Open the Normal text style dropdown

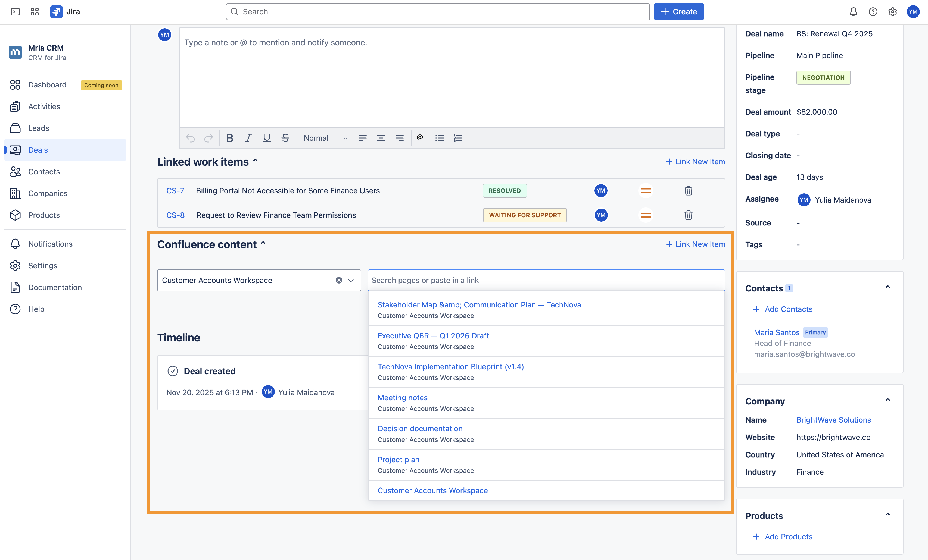tap(325, 138)
